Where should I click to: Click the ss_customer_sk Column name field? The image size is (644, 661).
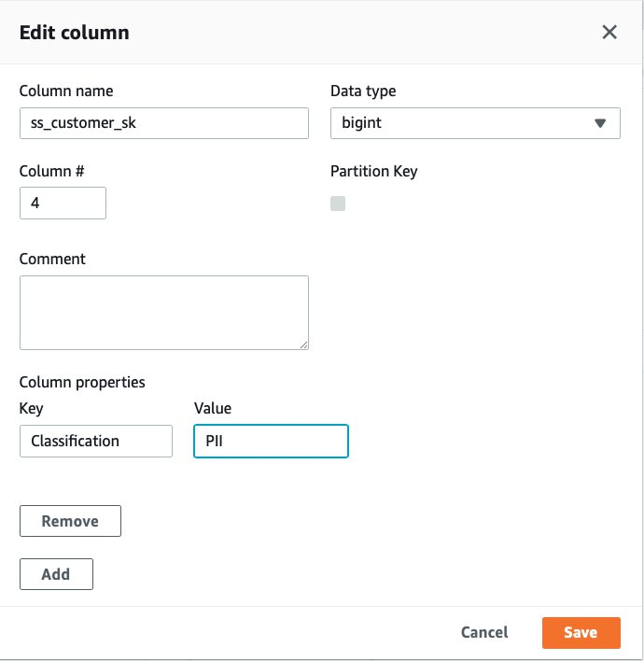point(163,122)
